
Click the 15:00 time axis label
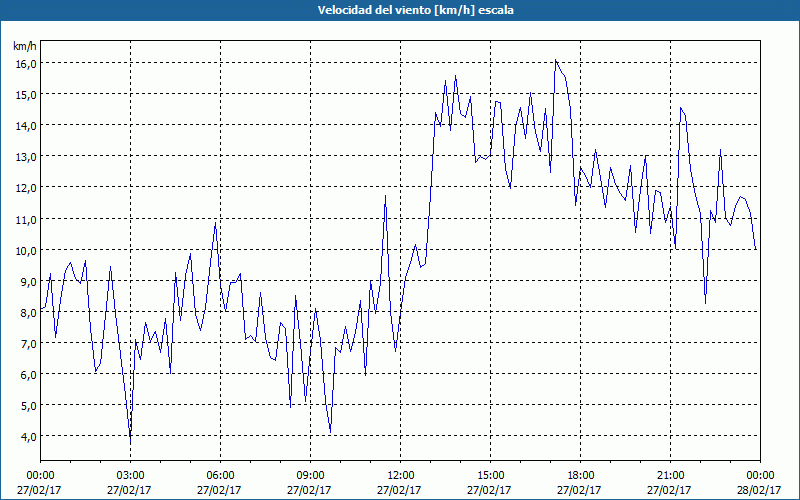(490, 476)
